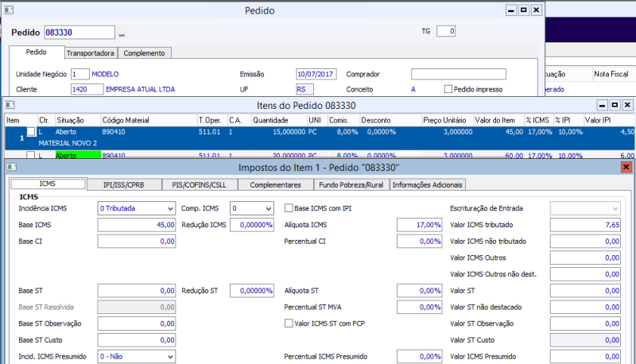Image resolution: width=636 pixels, height=364 pixels.
Task: Click the Pedido number field 083330
Action: pos(79,33)
